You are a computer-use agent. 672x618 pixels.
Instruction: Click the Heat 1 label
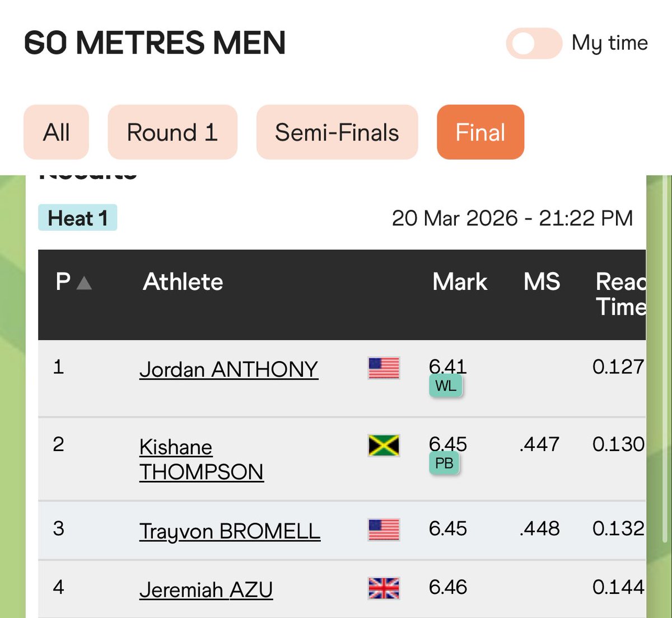78,218
